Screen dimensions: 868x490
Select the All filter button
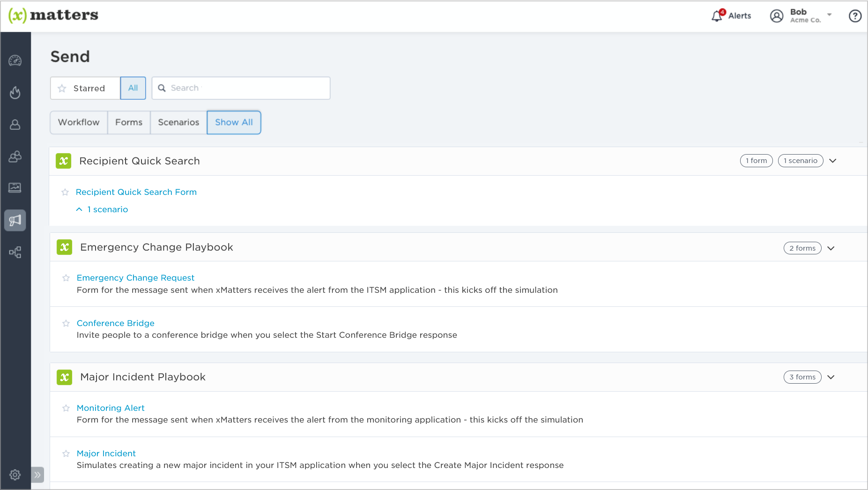[133, 88]
